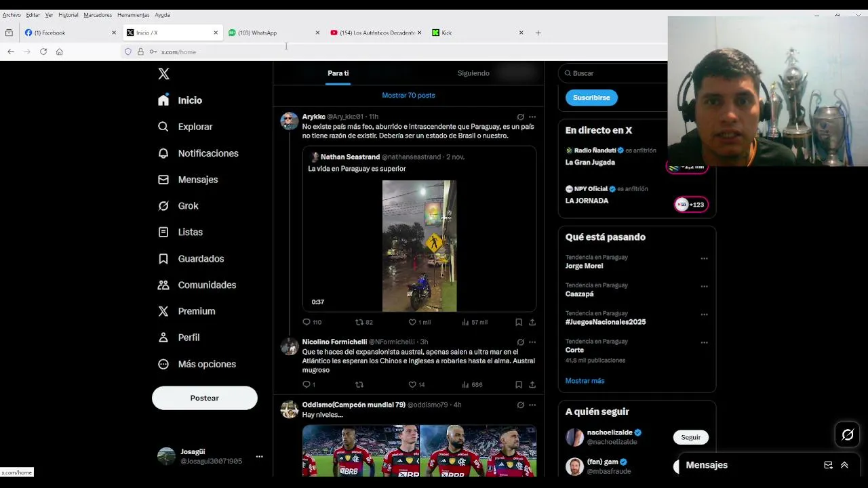Switch to Kick browser tab
The width and height of the screenshot is (868, 488).
pos(477,33)
